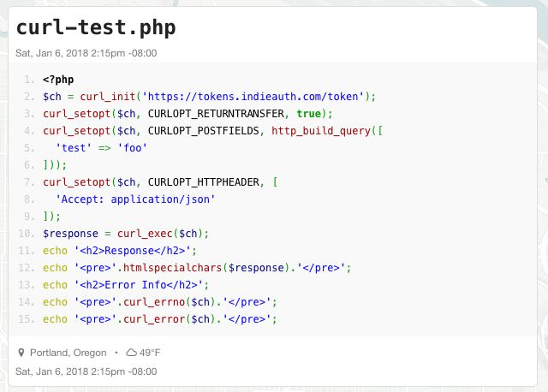Click line number 1 in the code
Screen dimensions: 548x392
tap(29, 80)
